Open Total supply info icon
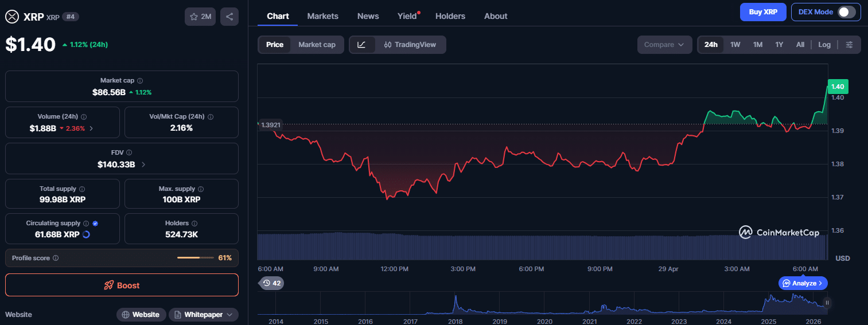Image resolution: width=868 pixels, height=325 pixels. coord(82,189)
